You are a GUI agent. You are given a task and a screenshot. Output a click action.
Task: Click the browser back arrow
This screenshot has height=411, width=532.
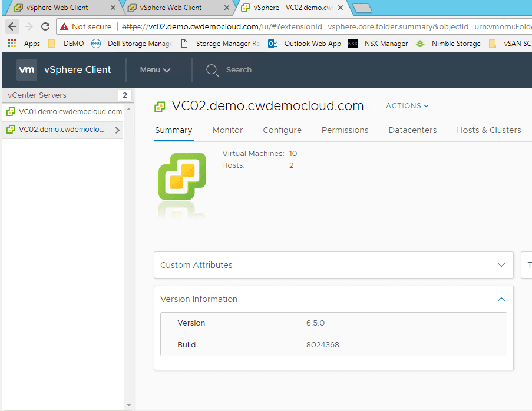point(12,26)
